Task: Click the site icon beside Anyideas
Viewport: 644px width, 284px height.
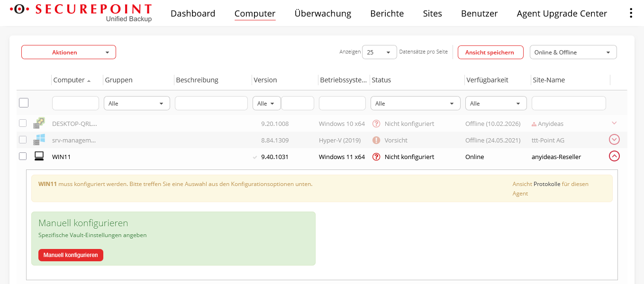Action: coord(534,124)
